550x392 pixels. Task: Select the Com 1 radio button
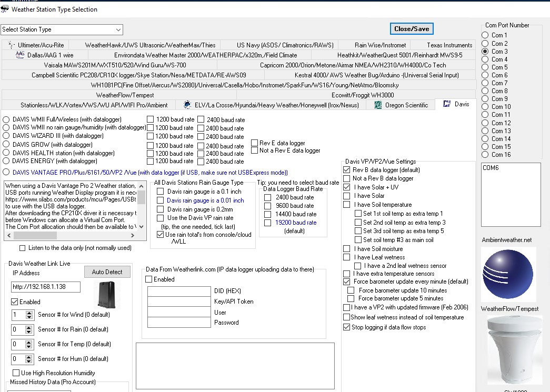tap(485, 35)
